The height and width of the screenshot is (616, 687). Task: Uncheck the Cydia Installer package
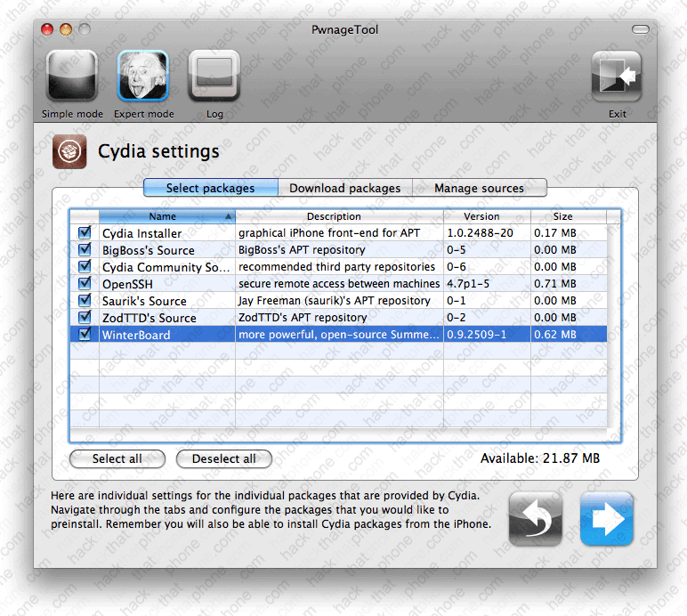85,233
